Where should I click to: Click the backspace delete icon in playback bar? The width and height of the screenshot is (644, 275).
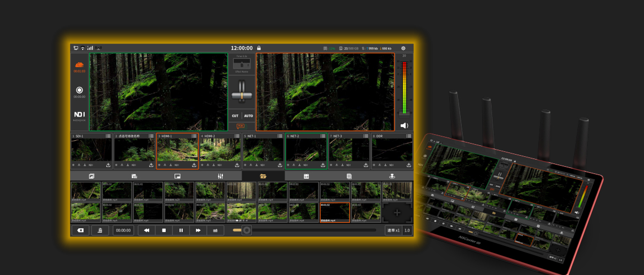[80, 230]
